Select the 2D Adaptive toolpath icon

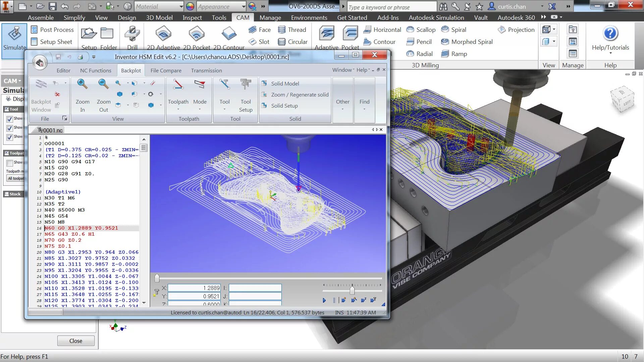click(163, 34)
